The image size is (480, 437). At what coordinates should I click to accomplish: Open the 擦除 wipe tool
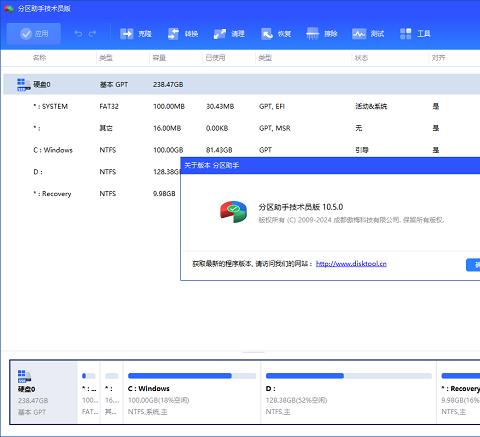[x=322, y=34]
